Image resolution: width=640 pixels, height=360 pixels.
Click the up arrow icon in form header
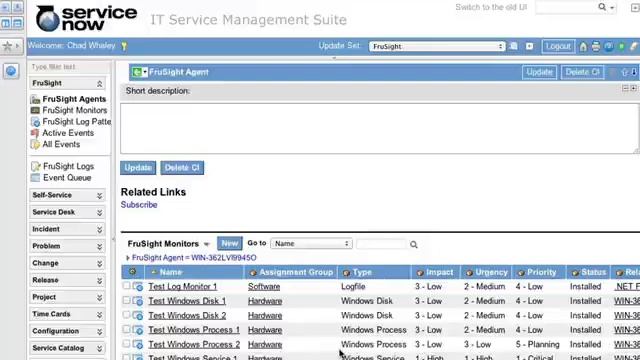624,72
